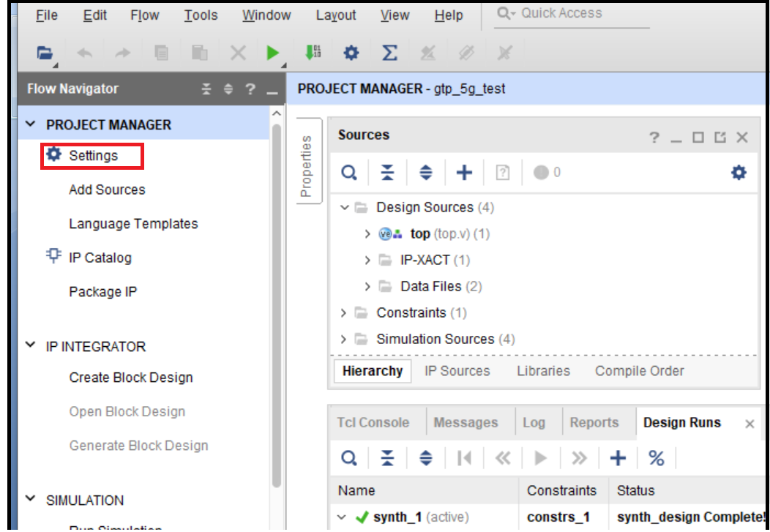The width and height of the screenshot is (770, 532).
Task: Switch to Libraries tab
Action: pos(543,371)
